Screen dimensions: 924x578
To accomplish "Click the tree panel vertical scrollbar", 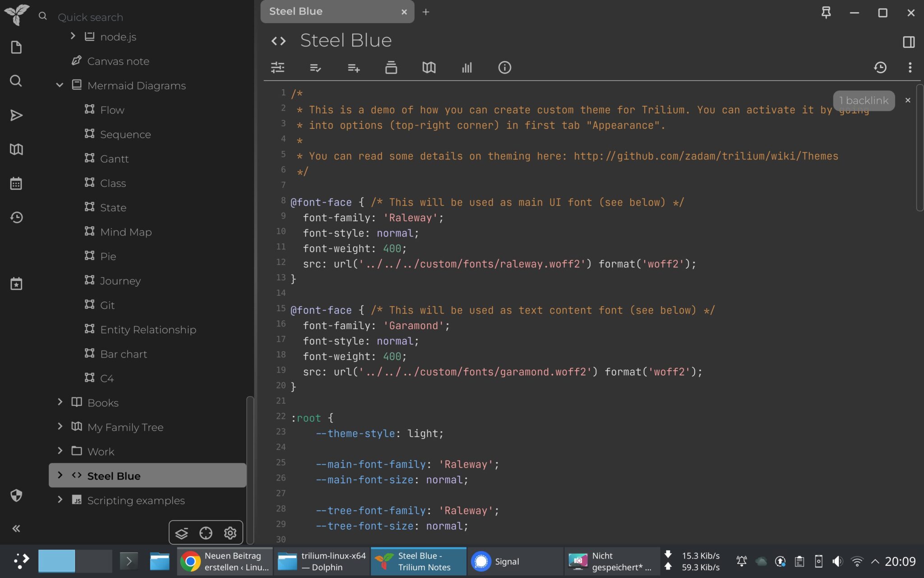I will coord(250,470).
